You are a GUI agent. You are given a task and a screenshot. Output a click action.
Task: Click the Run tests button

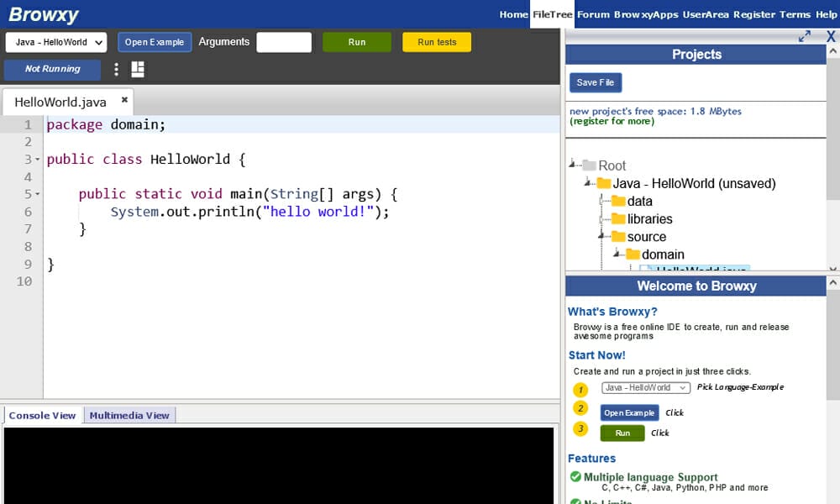pos(436,41)
